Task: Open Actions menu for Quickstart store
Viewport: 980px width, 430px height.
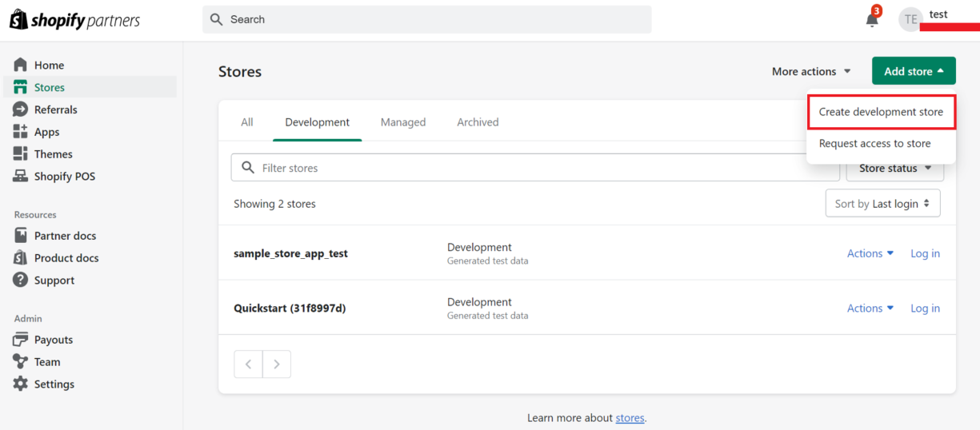Action: click(870, 309)
